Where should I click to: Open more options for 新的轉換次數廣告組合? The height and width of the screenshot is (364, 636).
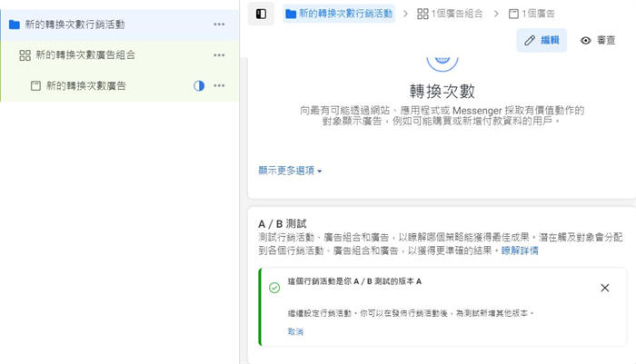tap(219, 55)
